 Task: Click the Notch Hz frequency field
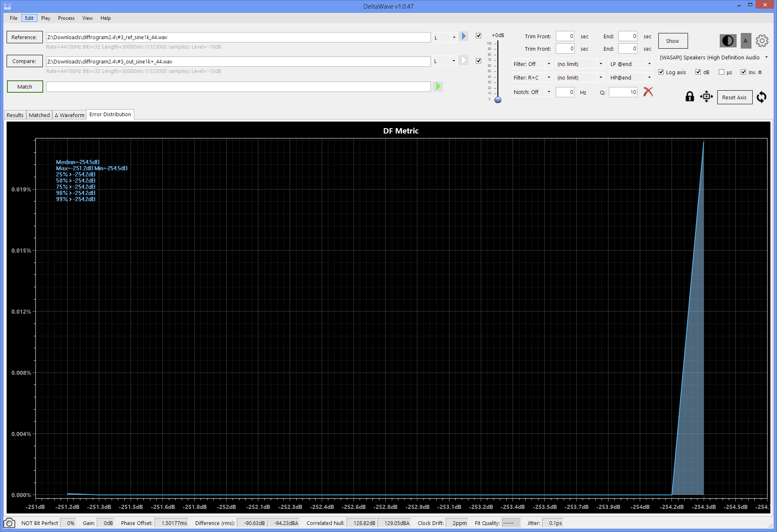[565, 92]
